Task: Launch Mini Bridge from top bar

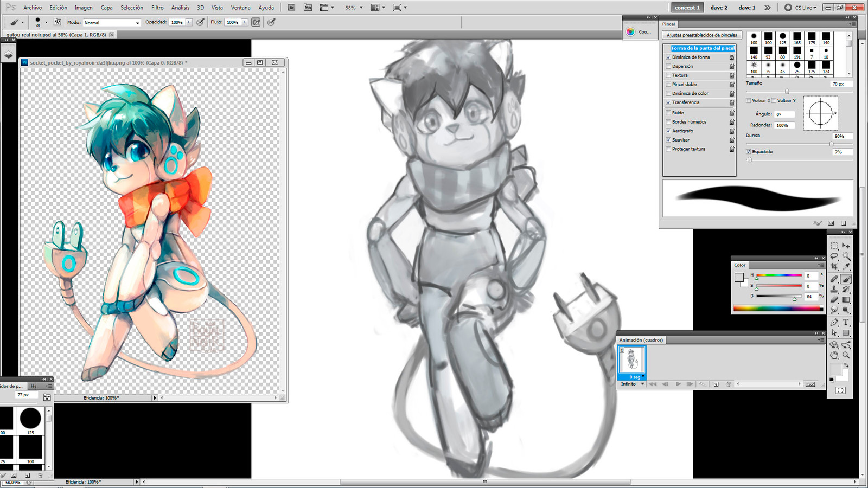Action: pyautogui.click(x=308, y=8)
